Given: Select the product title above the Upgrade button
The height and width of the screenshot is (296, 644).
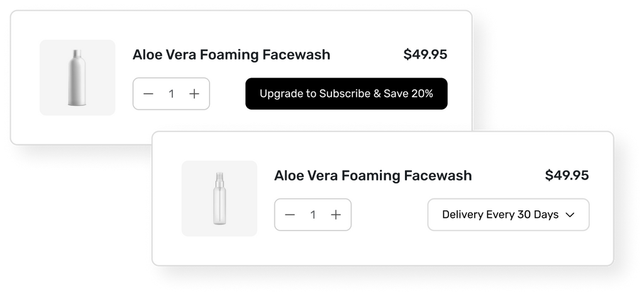Looking at the screenshot, I should [x=231, y=55].
